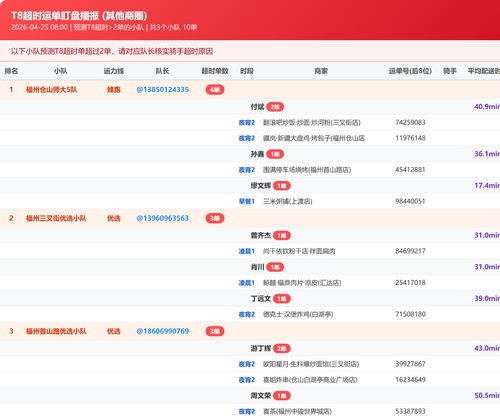Click the 3单 badge for 福州三叉街优选小队
Viewport: 500px width, 416px height.
pos(215,218)
